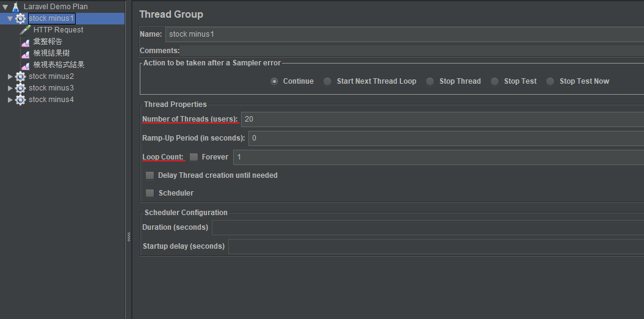This screenshot has height=319, width=644.
Task: Click the stock minus1 thread group gear icon
Action: point(21,18)
